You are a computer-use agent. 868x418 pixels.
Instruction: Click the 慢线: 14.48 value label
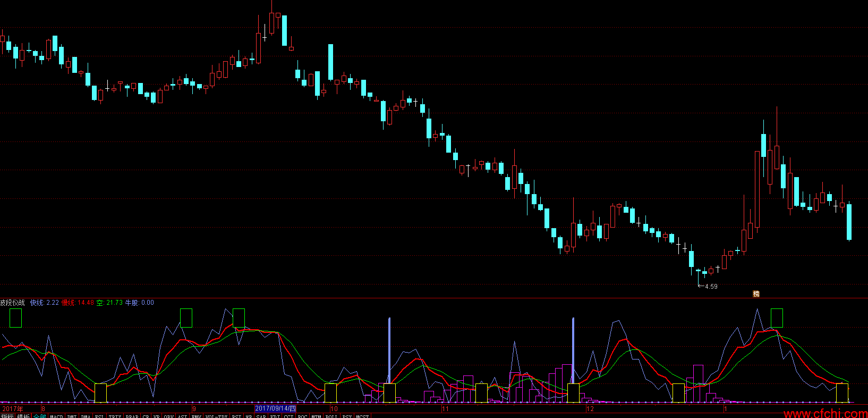point(78,303)
